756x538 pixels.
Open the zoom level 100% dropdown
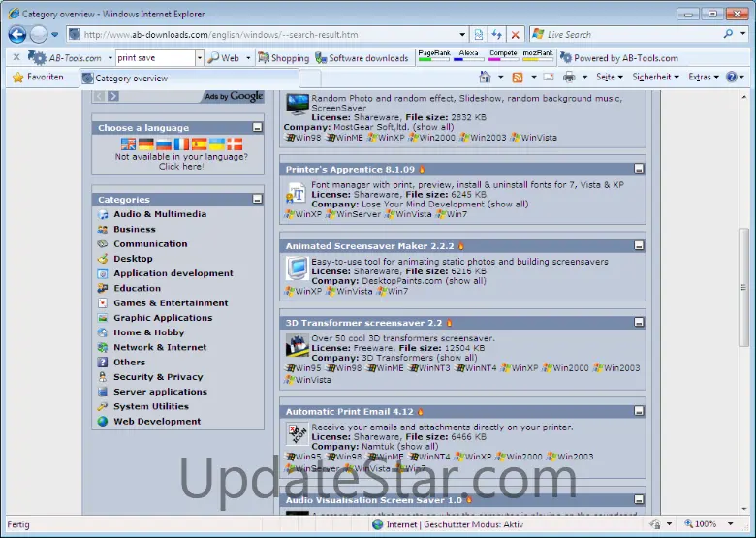731,524
